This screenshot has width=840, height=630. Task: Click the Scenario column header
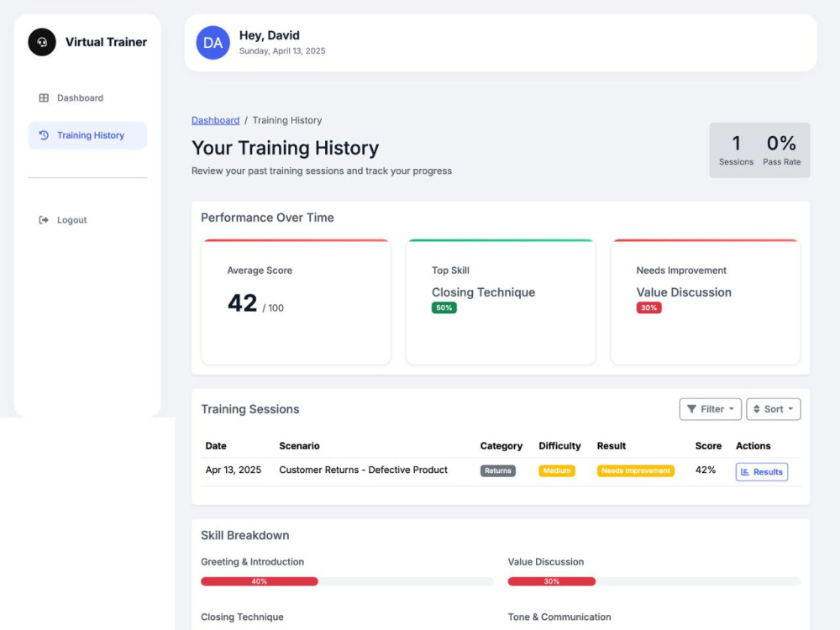(299, 446)
